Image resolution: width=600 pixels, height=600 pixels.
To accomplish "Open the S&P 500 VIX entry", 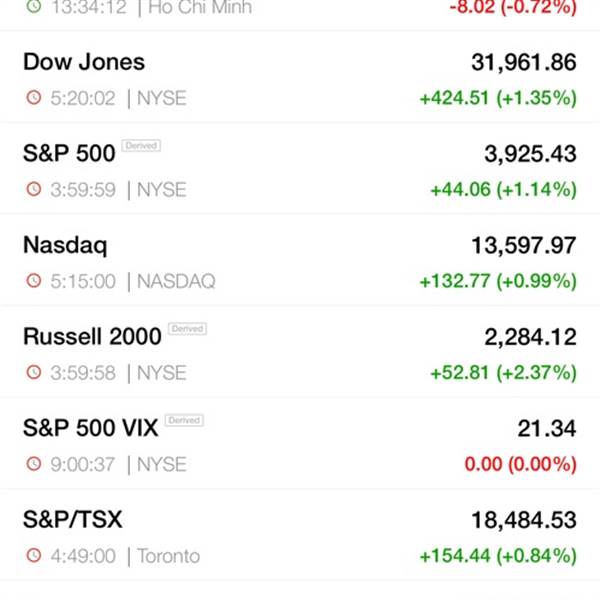I will (x=300, y=443).
